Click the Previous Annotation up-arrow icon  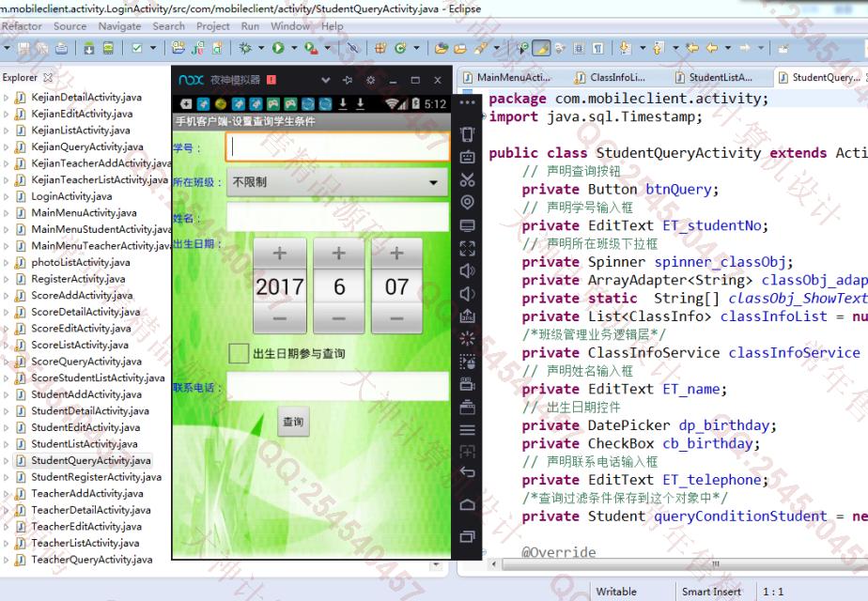click(x=658, y=49)
